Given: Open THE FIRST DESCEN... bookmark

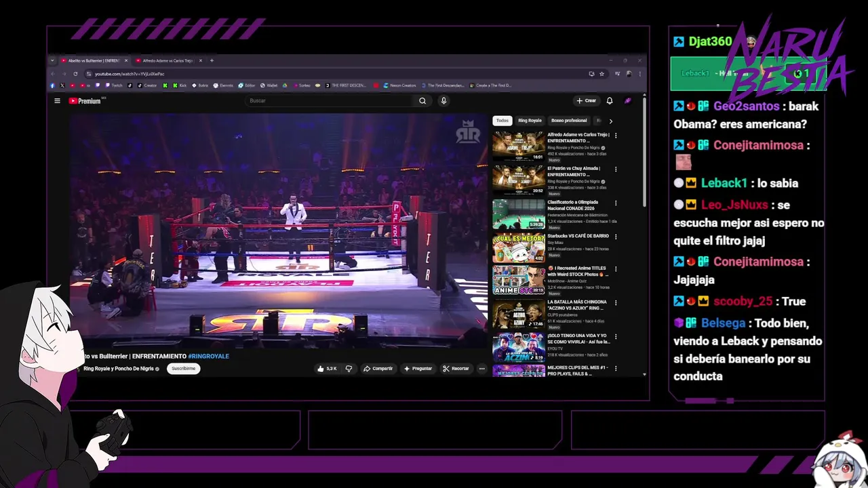Looking at the screenshot, I should point(345,85).
